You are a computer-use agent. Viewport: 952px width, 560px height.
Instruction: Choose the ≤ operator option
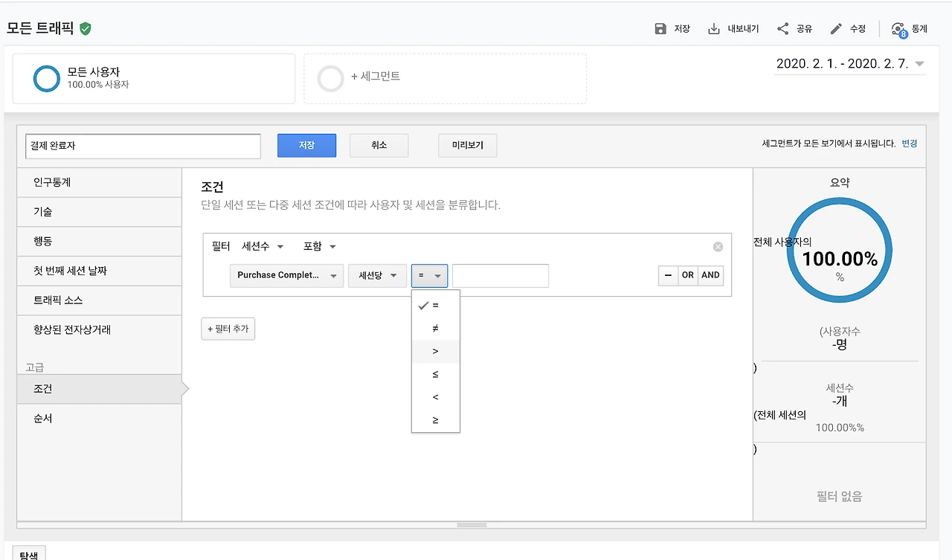click(x=436, y=374)
